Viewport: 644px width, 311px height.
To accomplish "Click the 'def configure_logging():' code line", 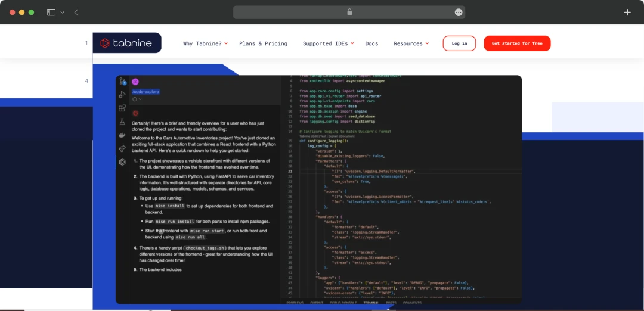I will tap(324, 141).
